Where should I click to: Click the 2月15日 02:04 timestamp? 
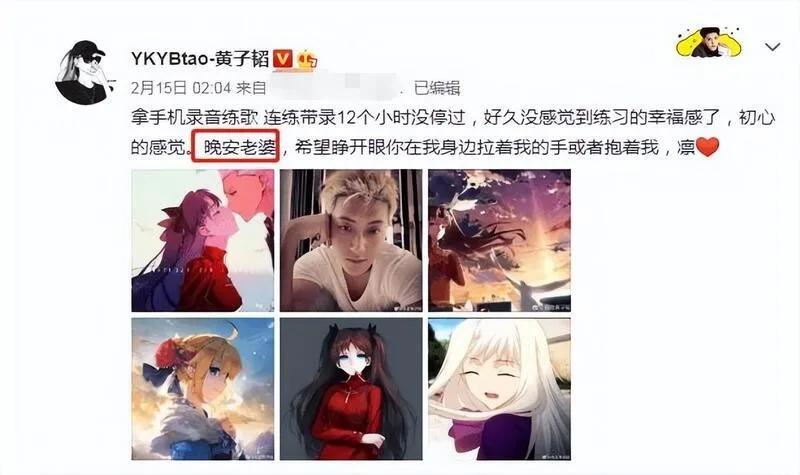181,88
